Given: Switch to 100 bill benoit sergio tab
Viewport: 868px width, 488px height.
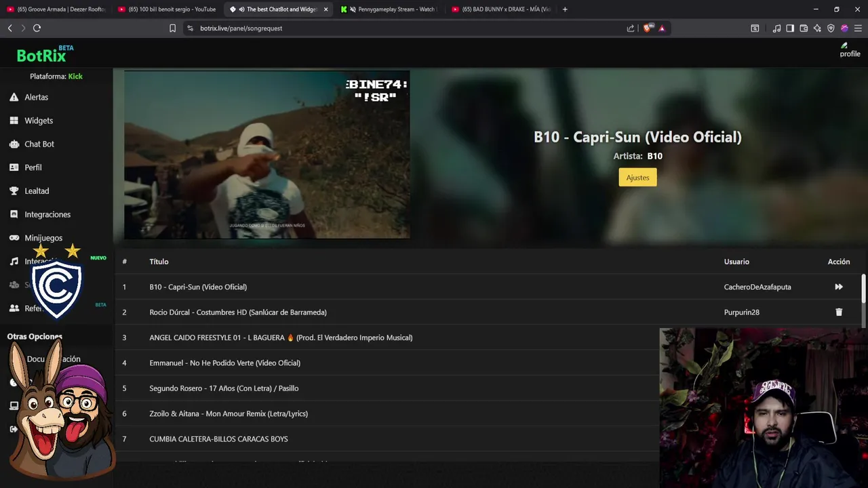Looking at the screenshot, I should coord(167,9).
